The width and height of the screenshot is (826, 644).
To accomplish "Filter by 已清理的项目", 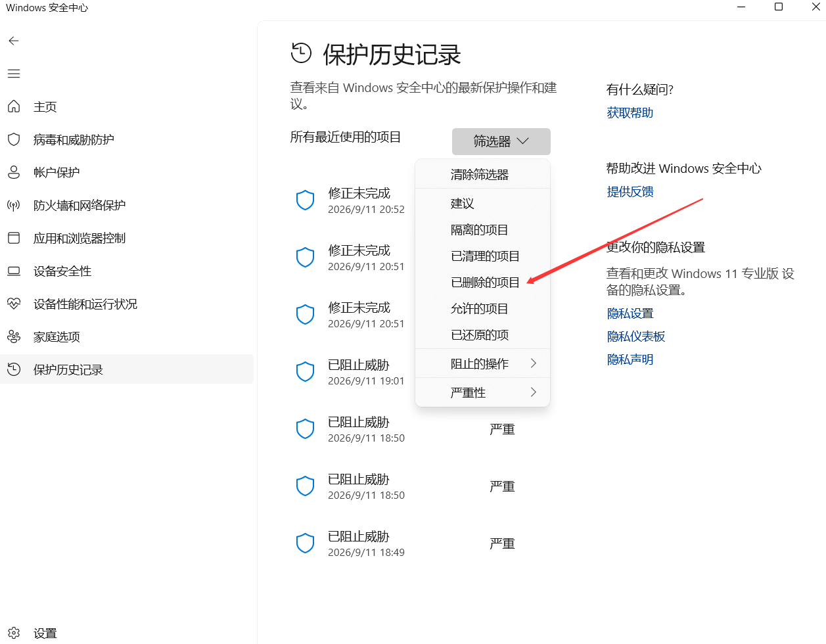I will [482, 256].
